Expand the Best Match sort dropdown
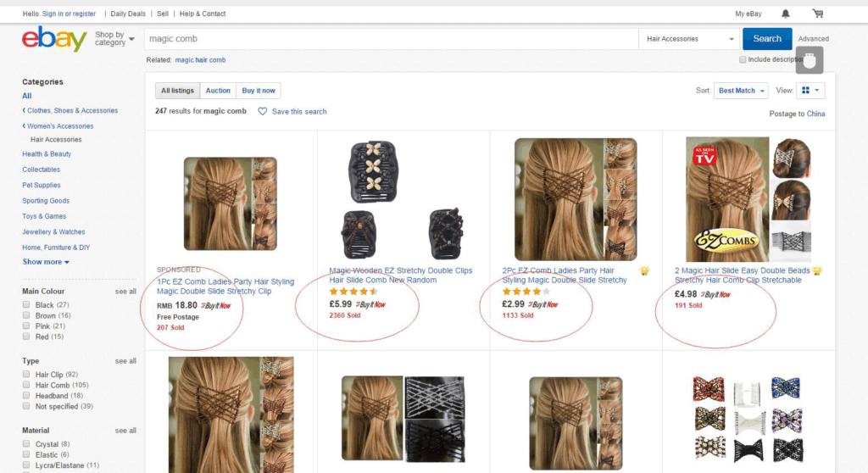 742,91
